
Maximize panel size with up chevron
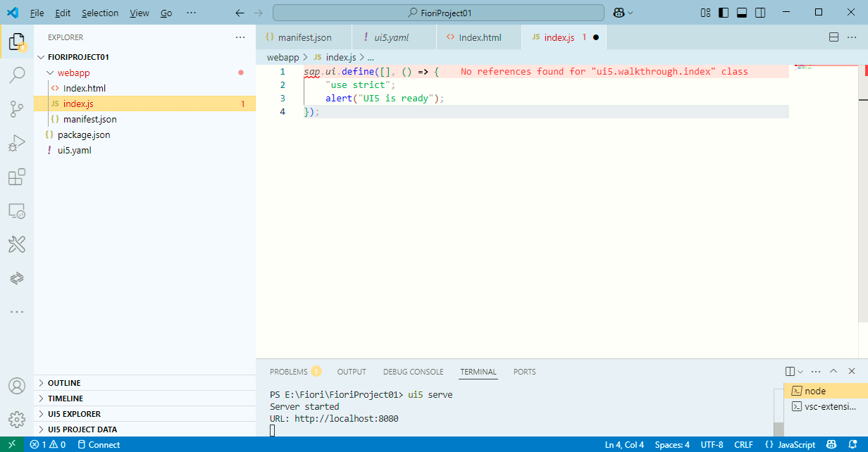(833, 371)
